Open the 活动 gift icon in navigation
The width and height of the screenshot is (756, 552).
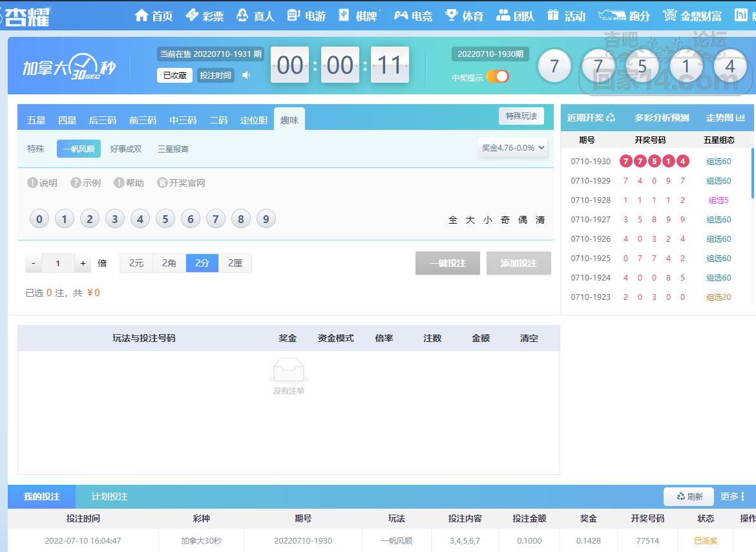coord(552,16)
